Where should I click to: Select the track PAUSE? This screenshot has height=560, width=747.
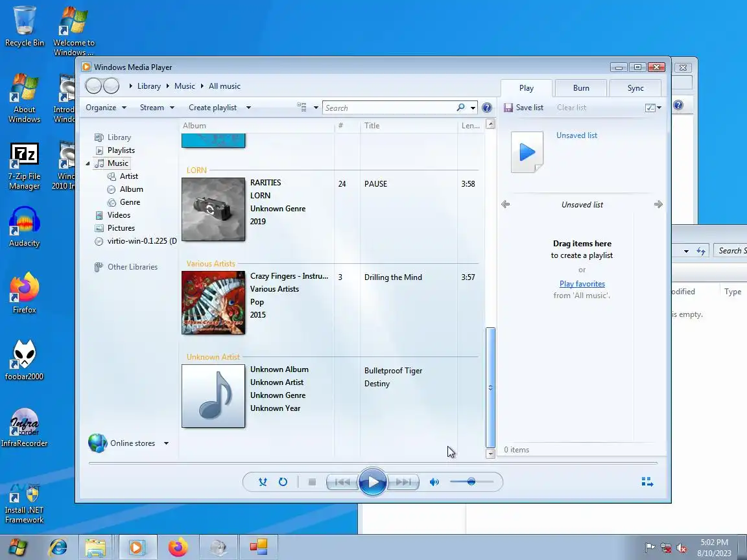375,184
